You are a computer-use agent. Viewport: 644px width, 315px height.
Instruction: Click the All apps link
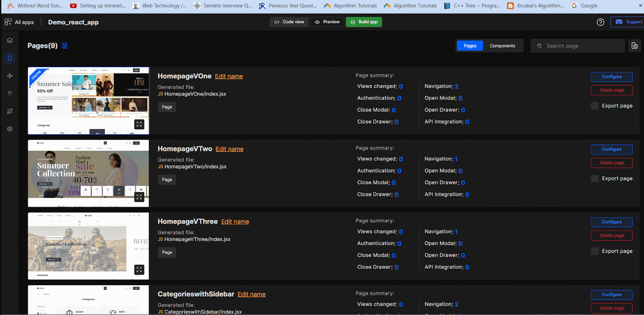(24, 22)
